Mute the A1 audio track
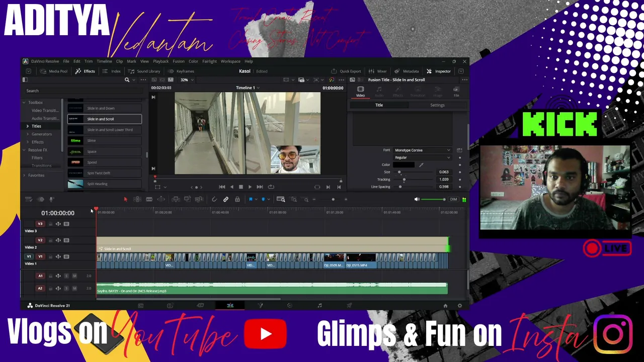The width and height of the screenshot is (644, 362). click(x=74, y=276)
